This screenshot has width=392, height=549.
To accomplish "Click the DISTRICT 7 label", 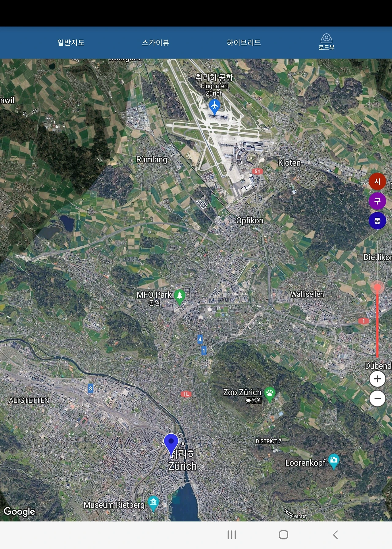I will [268, 441].
